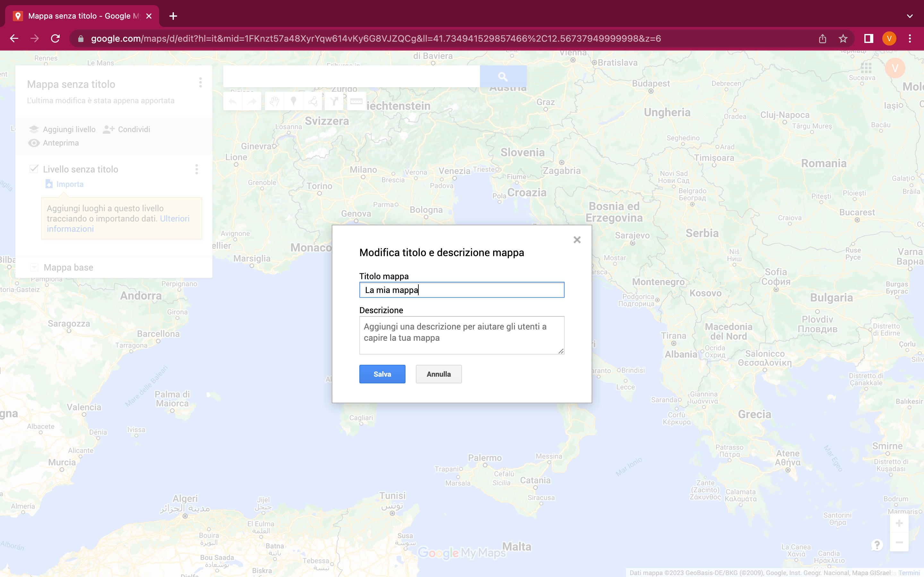Close the edit title dialog

click(x=577, y=240)
